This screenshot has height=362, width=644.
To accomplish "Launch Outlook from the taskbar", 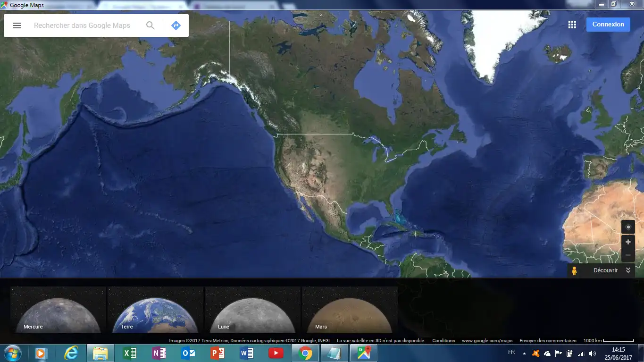I will [188, 353].
